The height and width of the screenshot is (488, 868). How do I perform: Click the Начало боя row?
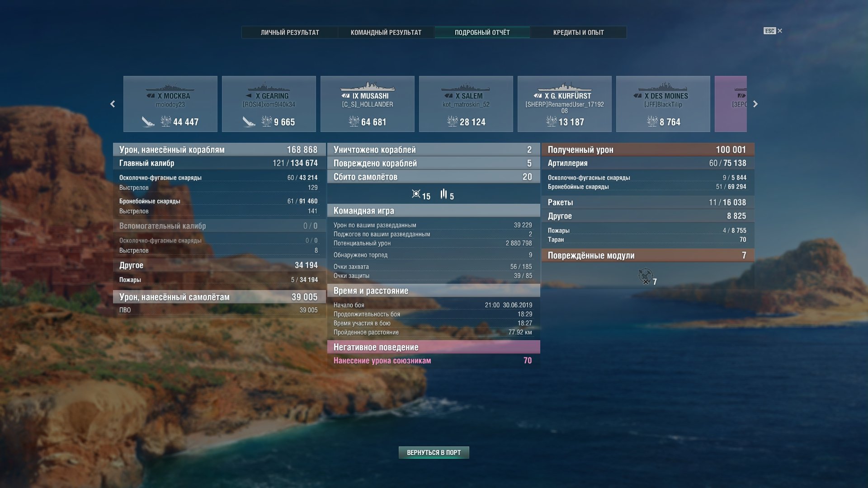(x=434, y=305)
